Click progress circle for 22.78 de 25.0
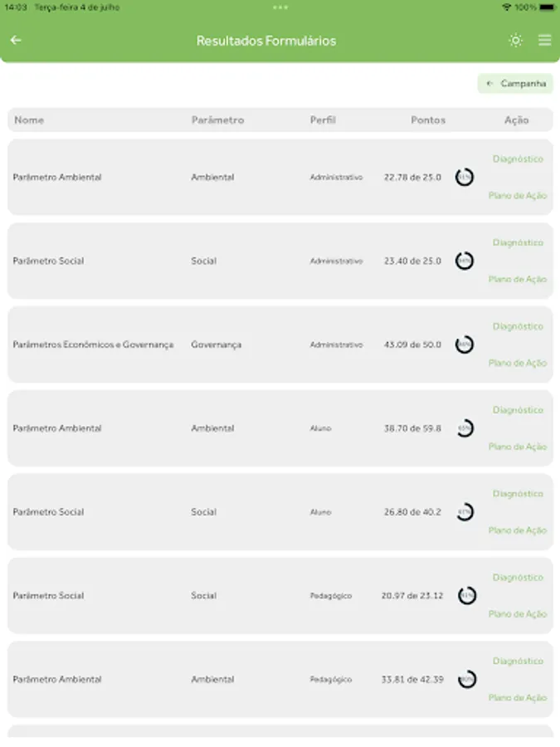Viewport: 560px width, 747px height. click(x=465, y=177)
